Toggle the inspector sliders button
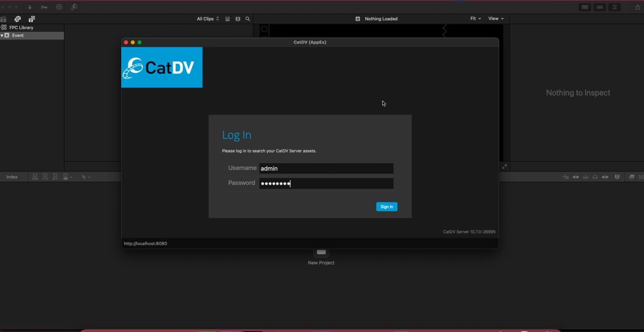The height and width of the screenshot is (332, 644). coord(615,7)
